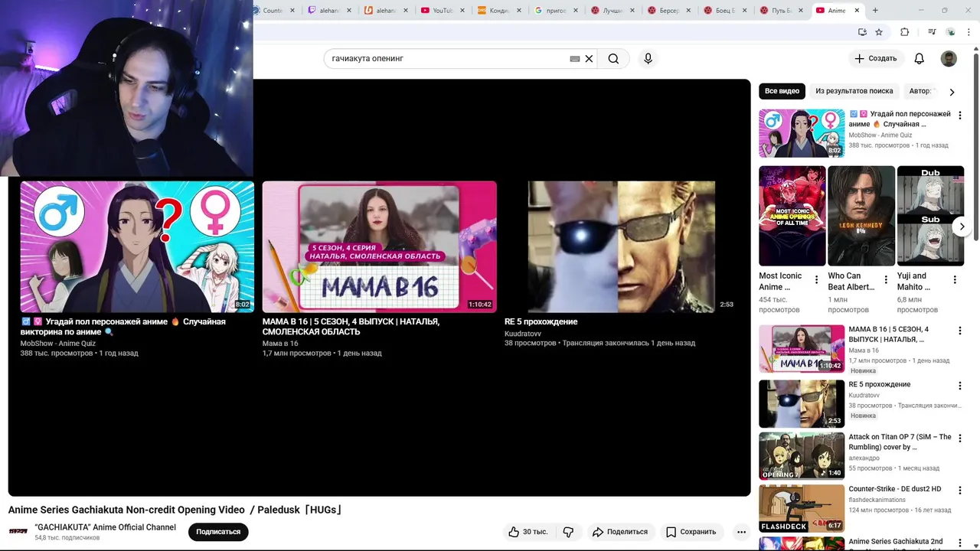This screenshot has height=551, width=980.
Task: Click the page vertical scrollbar
Action: click(975, 145)
